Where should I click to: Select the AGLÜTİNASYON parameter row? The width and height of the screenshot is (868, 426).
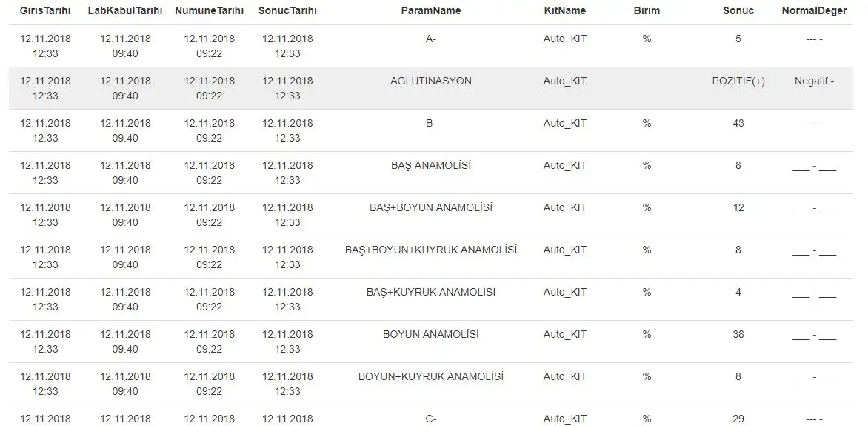coord(431,81)
